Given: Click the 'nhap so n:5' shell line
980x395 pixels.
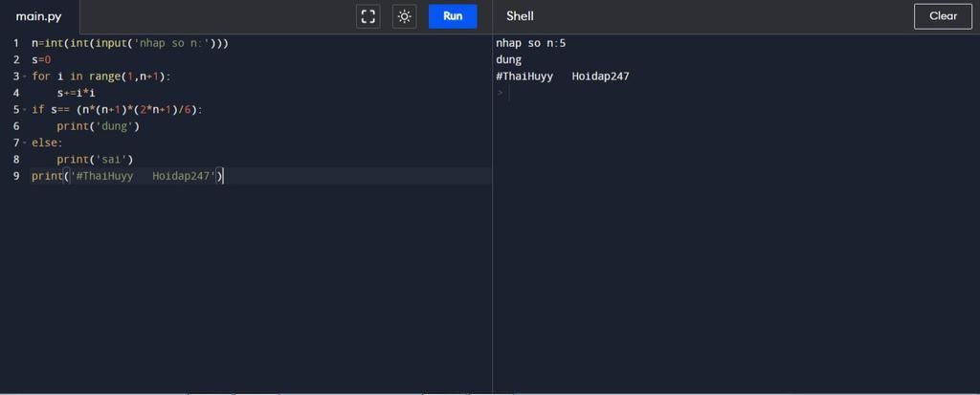Looking at the screenshot, I should [531, 43].
